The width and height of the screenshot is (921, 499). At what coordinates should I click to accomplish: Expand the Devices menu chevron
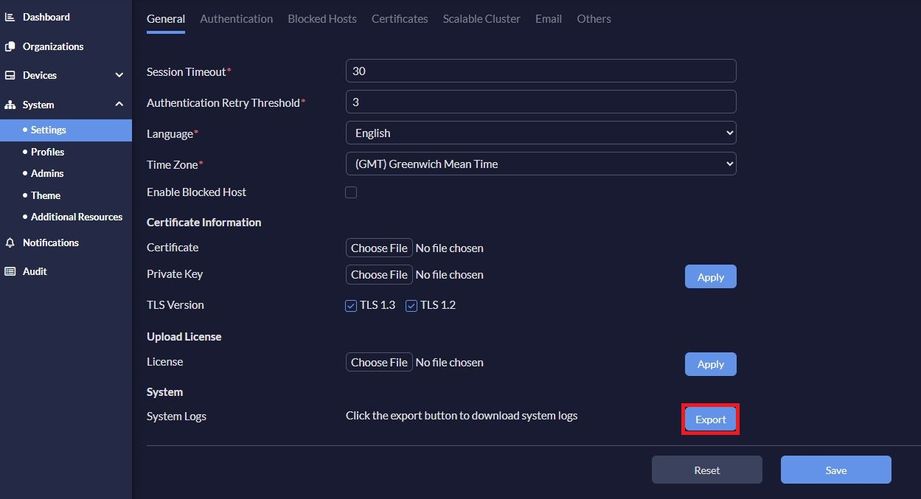(119, 75)
